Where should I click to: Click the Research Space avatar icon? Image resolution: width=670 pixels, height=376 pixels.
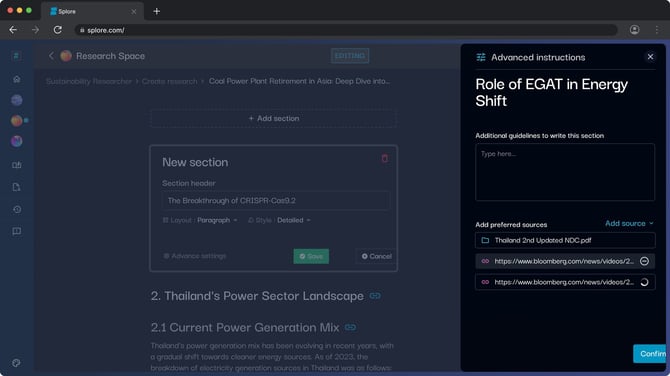[66, 56]
